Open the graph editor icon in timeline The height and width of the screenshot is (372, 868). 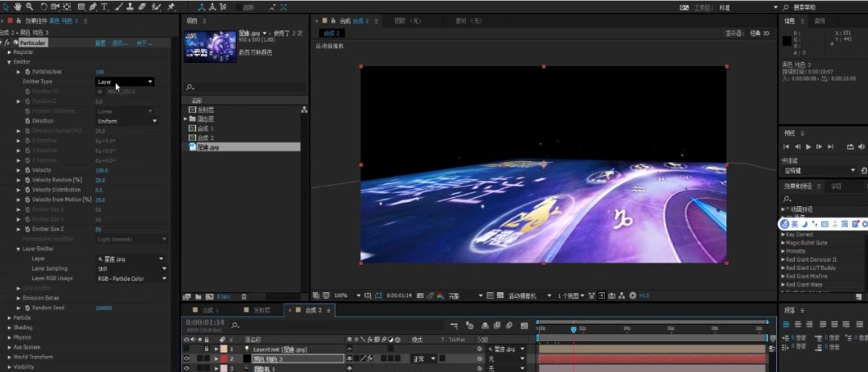tap(525, 325)
